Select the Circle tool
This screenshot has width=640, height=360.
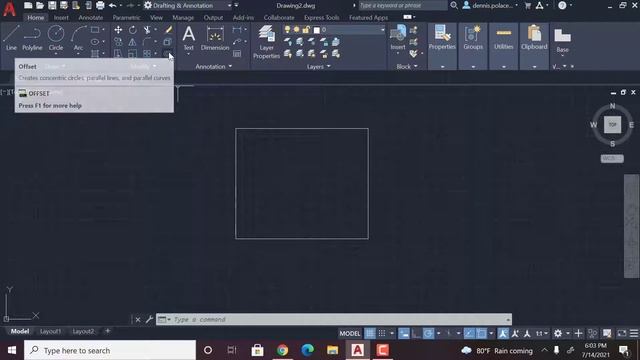[56, 38]
